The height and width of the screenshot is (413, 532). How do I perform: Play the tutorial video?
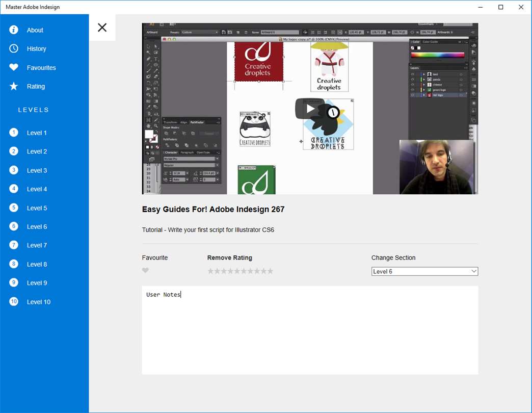click(310, 109)
